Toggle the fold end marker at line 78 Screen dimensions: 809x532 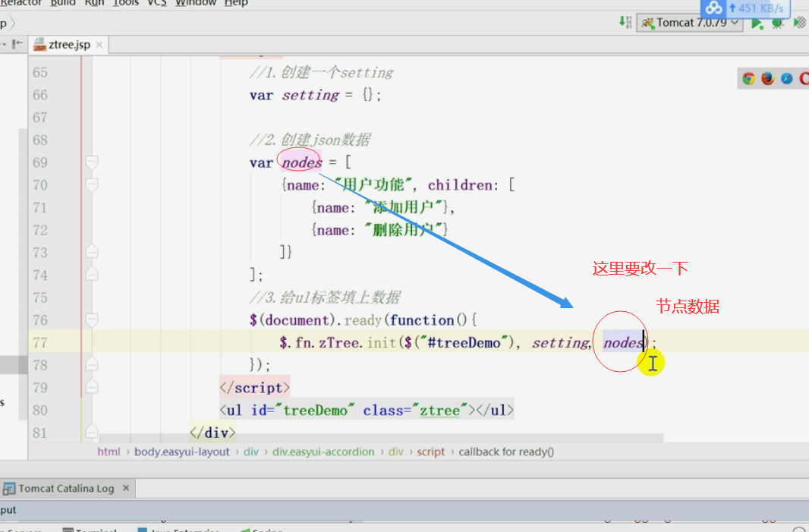coord(92,365)
